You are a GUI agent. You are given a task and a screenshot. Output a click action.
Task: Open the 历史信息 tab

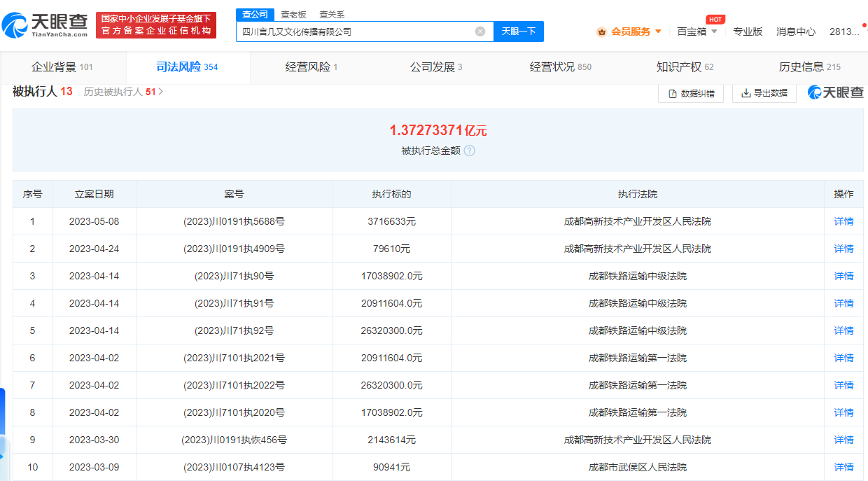click(x=809, y=67)
